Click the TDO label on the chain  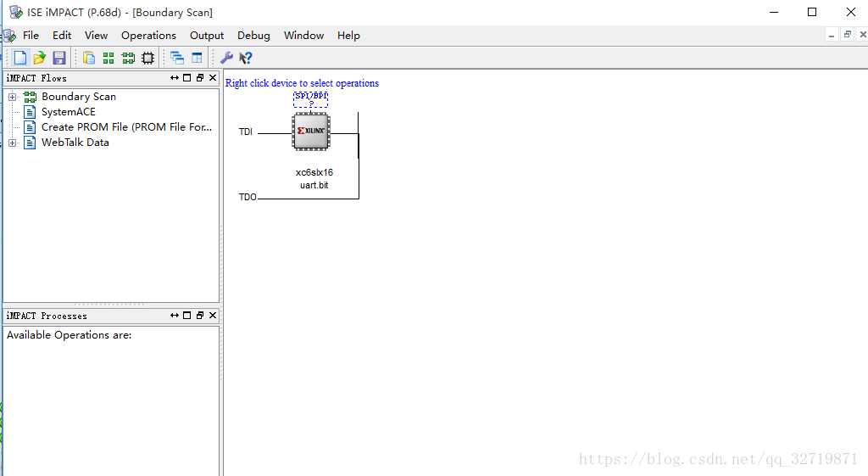pyautogui.click(x=248, y=197)
